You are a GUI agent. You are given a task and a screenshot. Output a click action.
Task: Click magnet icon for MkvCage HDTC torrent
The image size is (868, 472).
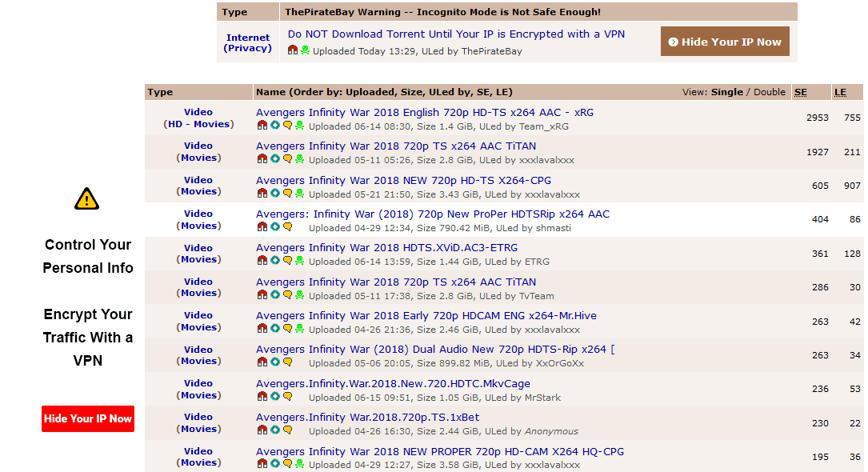point(262,397)
